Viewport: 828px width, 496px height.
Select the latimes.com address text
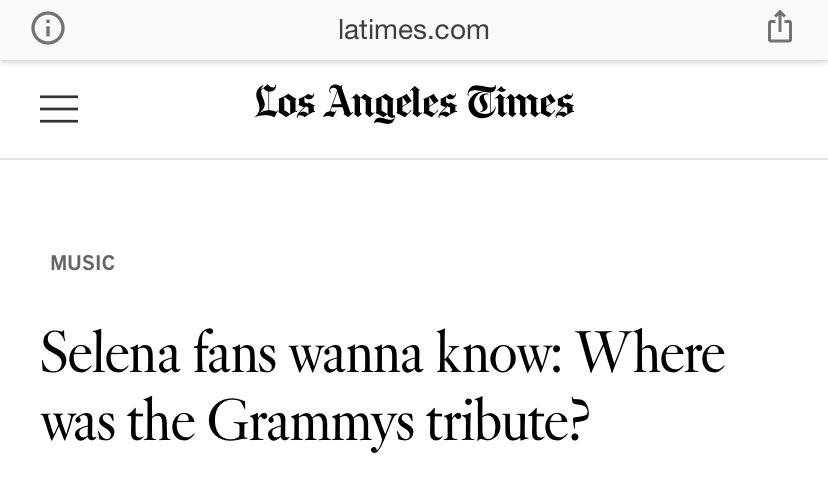(414, 30)
